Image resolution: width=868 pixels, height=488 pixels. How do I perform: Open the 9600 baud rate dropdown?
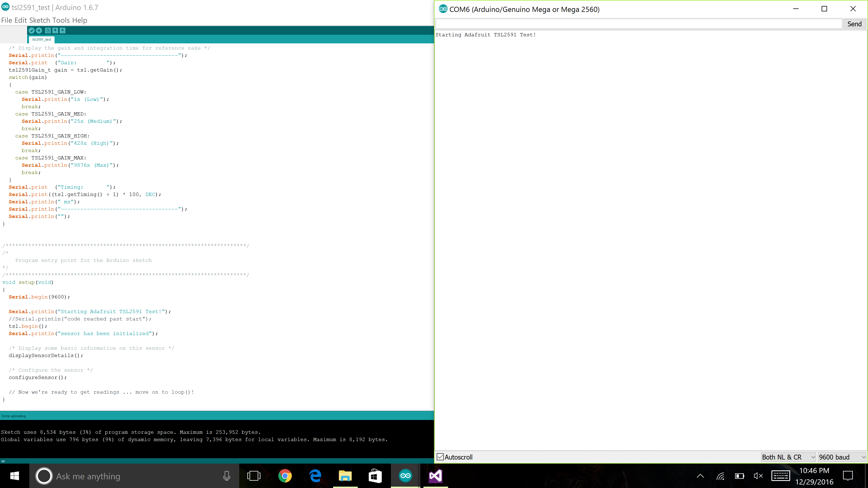pyautogui.click(x=841, y=457)
